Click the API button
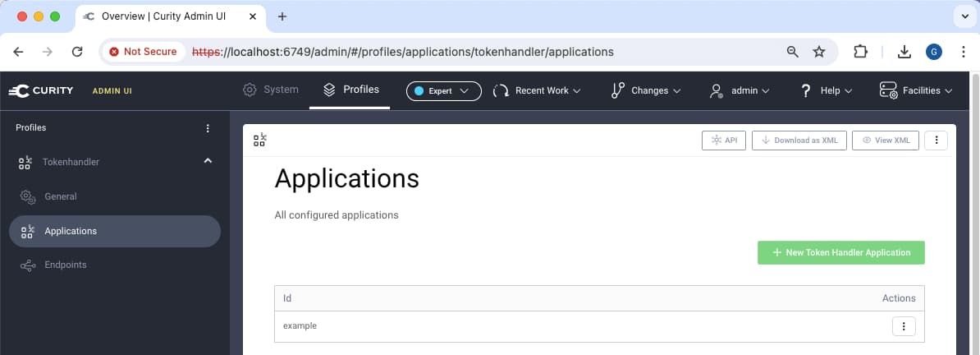 pyautogui.click(x=724, y=141)
